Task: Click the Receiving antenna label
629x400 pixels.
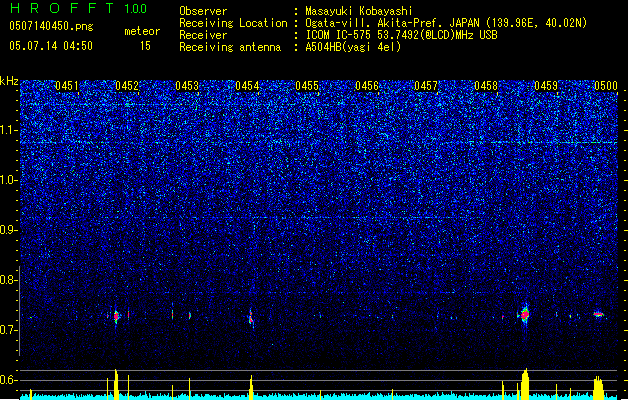Action: pyautogui.click(x=230, y=47)
